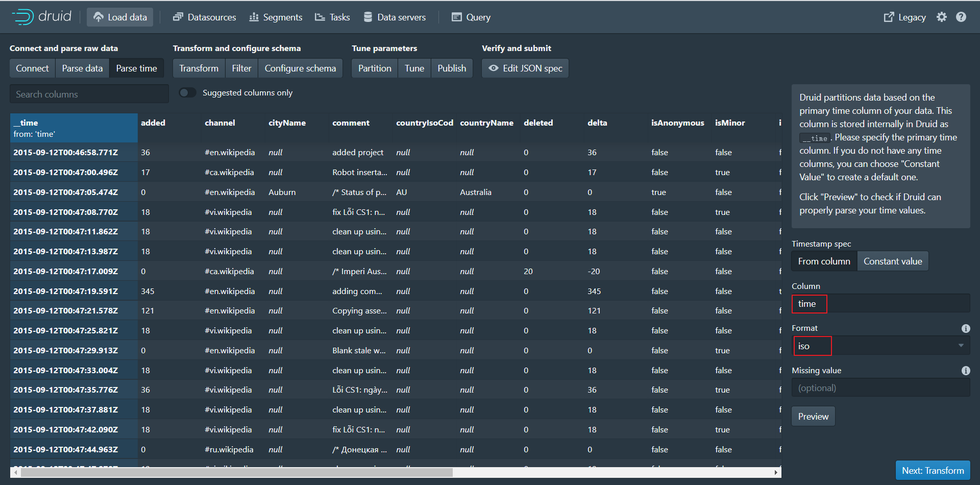Click the #ru.wikipedia channel cell
The width and height of the screenshot is (980, 485).
coord(233,449)
